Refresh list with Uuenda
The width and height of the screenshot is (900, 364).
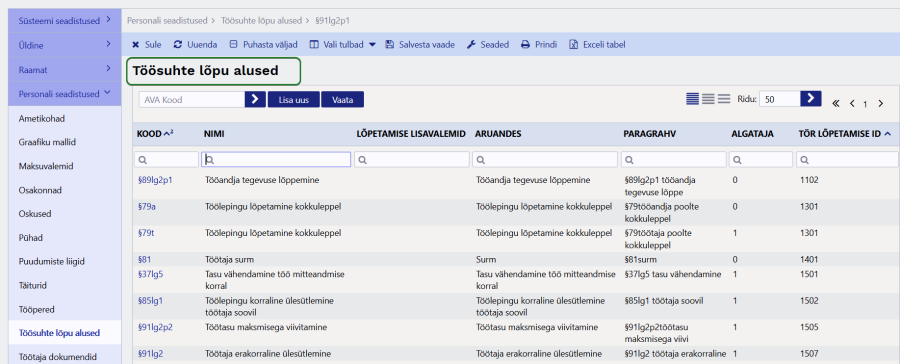click(195, 44)
